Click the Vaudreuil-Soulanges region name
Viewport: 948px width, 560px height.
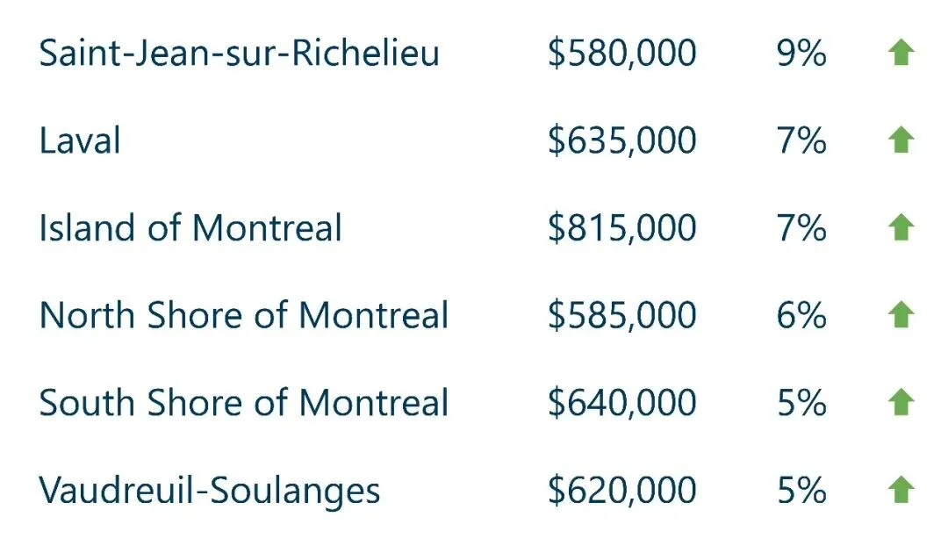(210, 490)
